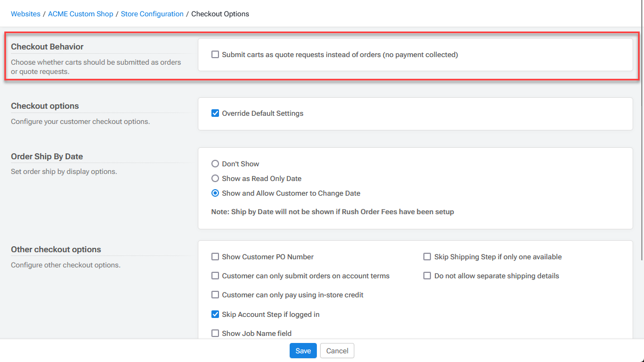Select Don't Show for Order Ship By Date
The image size is (644, 362).
215,164
